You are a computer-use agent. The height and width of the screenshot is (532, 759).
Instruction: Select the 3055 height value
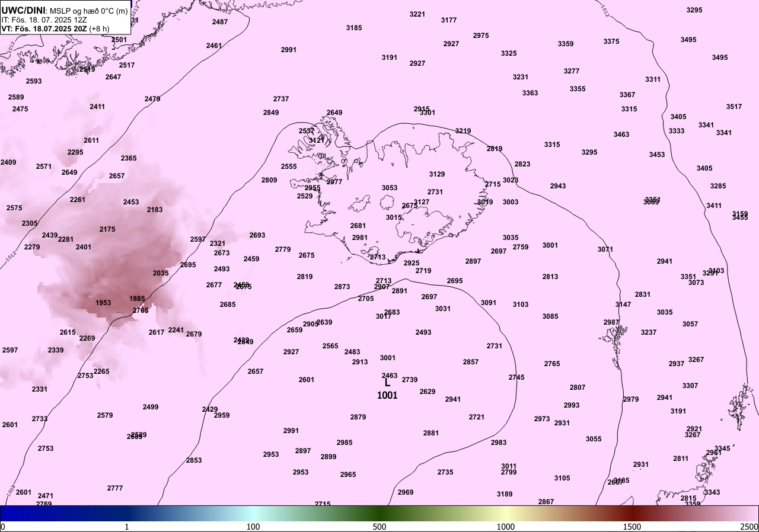click(594, 439)
